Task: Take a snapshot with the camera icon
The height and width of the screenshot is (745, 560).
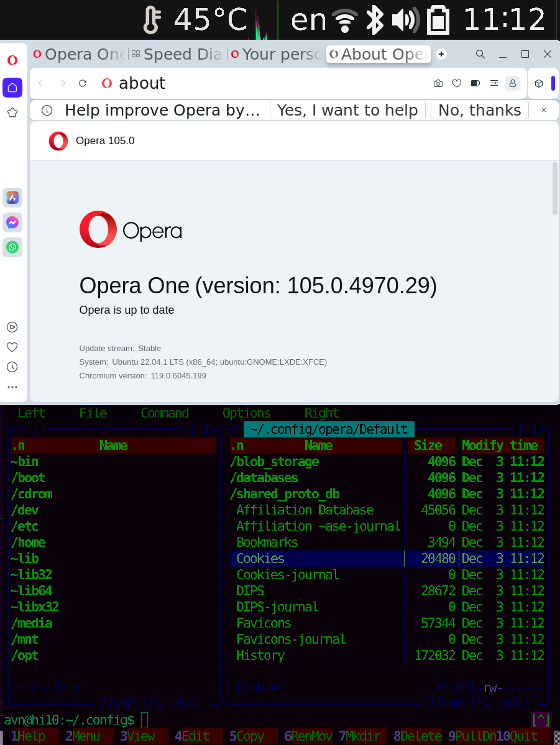Action: [x=438, y=84]
